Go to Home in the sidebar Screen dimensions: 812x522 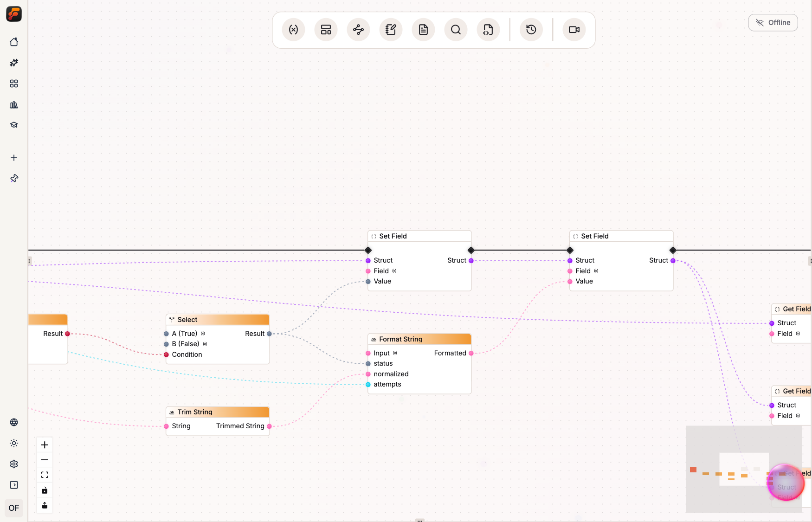(x=14, y=42)
